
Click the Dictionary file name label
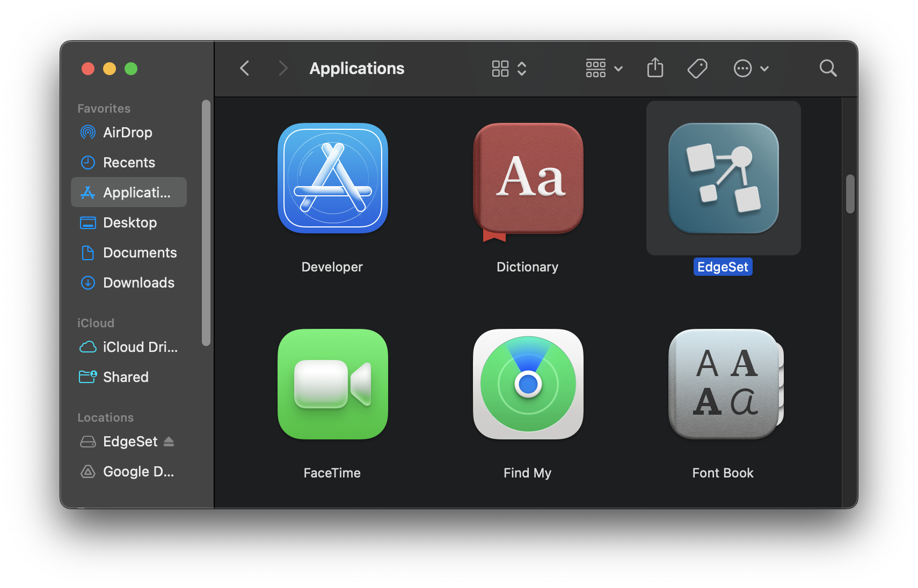[528, 267]
